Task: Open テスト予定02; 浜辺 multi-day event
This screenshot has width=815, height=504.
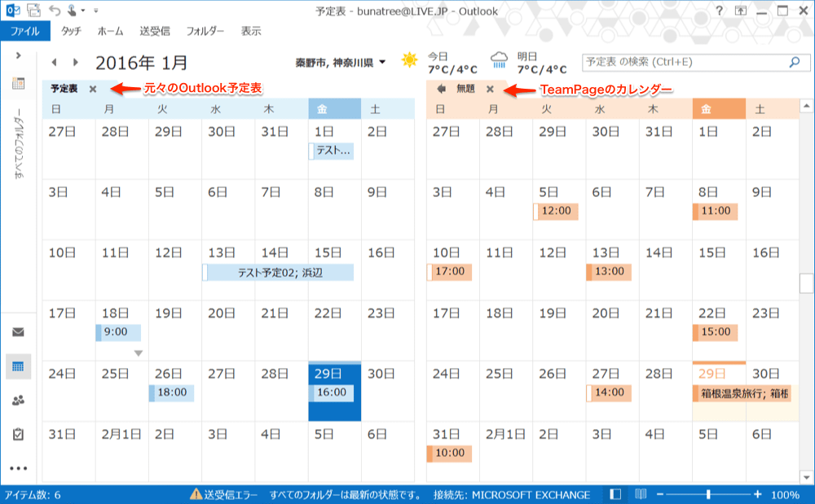Action: pyautogui.click(x=278, y=273)
